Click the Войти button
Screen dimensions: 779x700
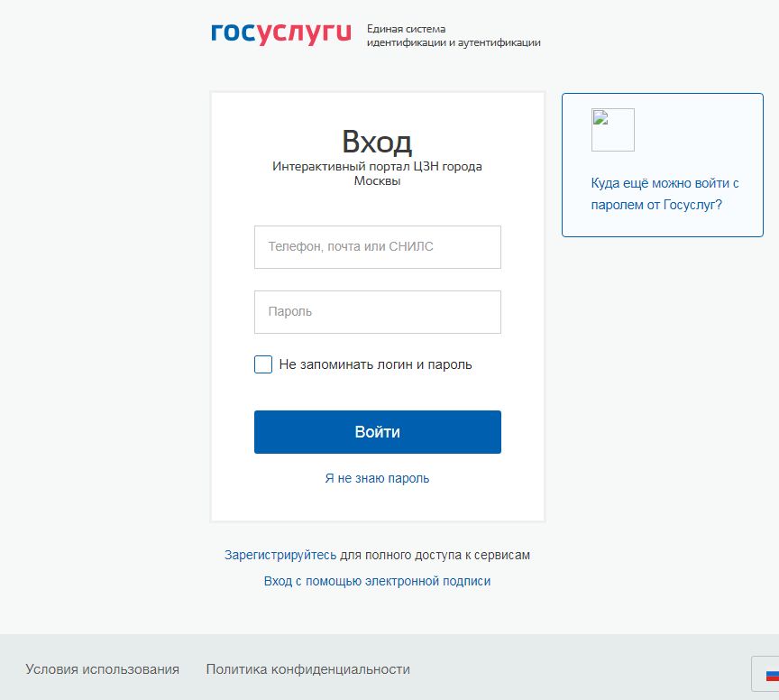tap(378, 432)
